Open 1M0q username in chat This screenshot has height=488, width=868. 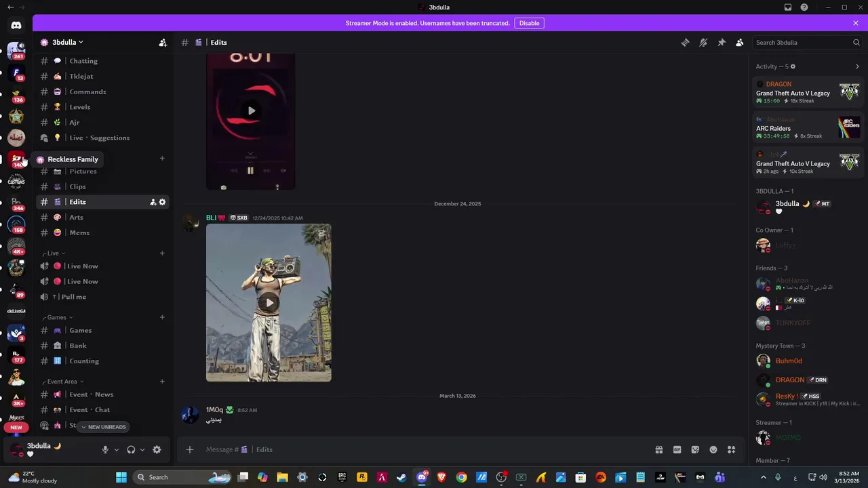point(214,410)
